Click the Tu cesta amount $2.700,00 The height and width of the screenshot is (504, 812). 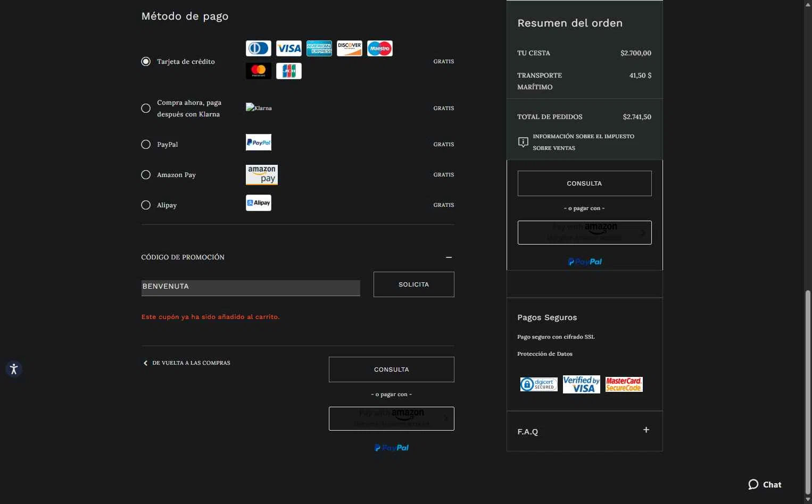pyautogui.click(x=636, y=53)
